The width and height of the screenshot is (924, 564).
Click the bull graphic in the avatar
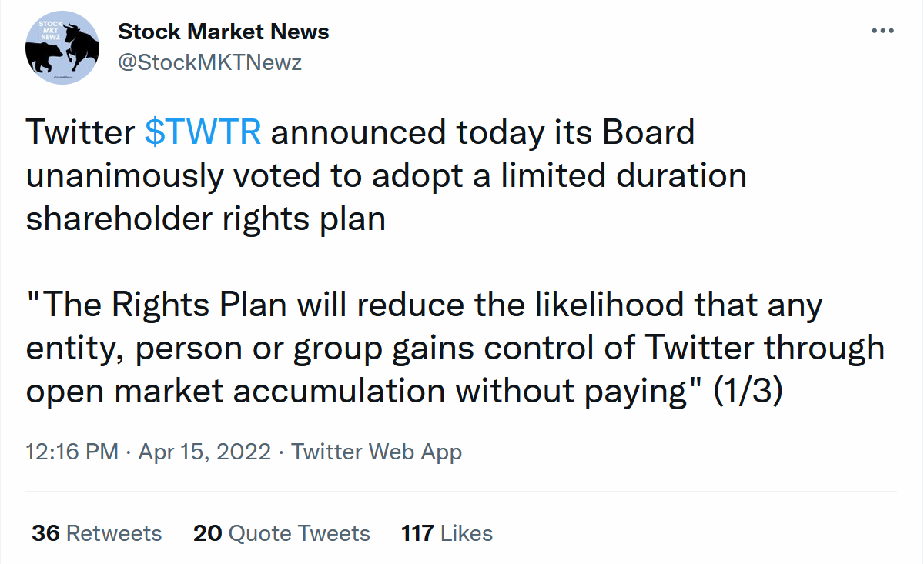pyautogui.click(x=78, y=45)
